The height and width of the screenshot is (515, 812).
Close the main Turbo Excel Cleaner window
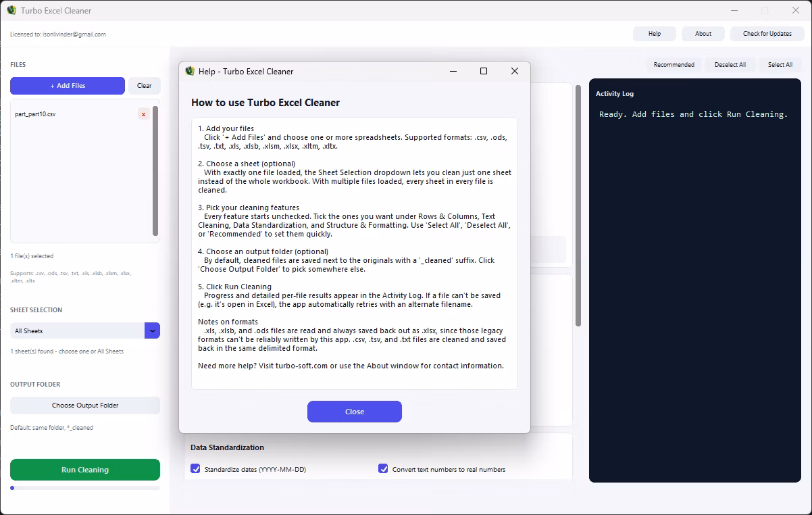[796, 10]
